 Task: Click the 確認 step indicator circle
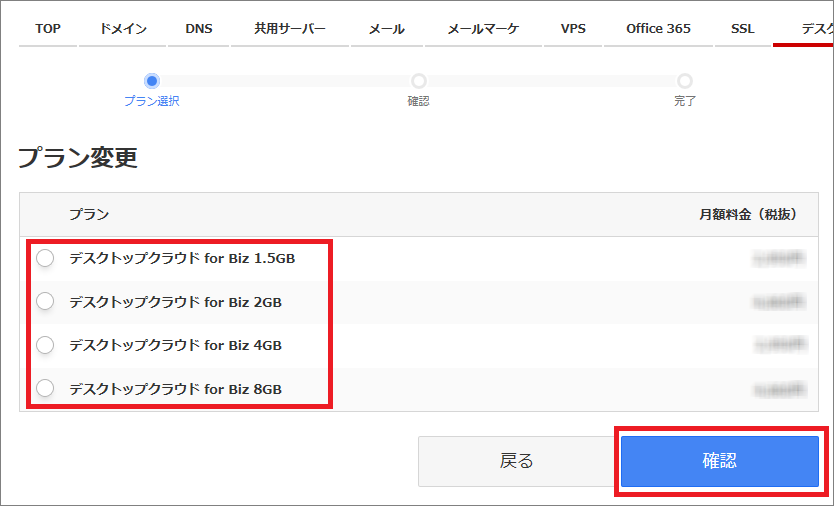419,81
